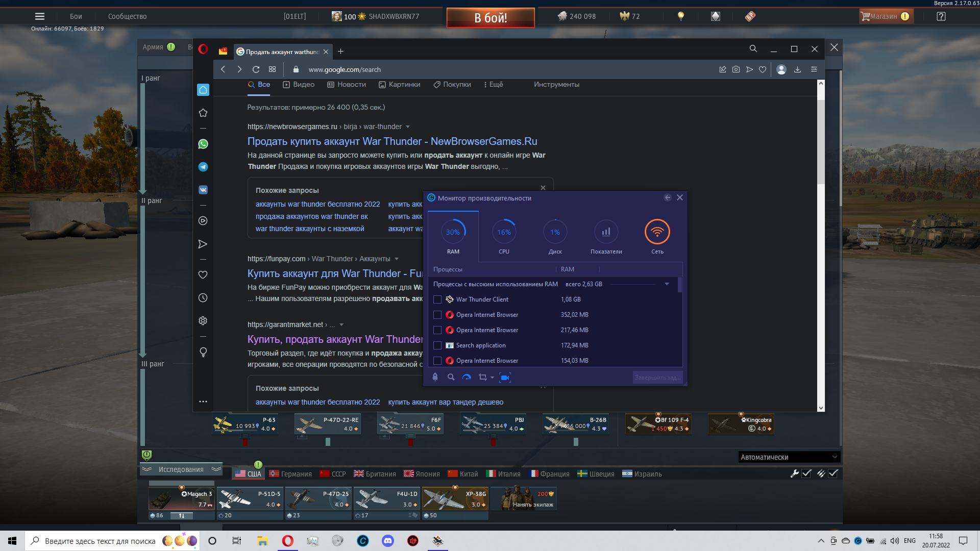980x551 pixels.
Task: Go back in Opera browser
Action: [223, 69]
